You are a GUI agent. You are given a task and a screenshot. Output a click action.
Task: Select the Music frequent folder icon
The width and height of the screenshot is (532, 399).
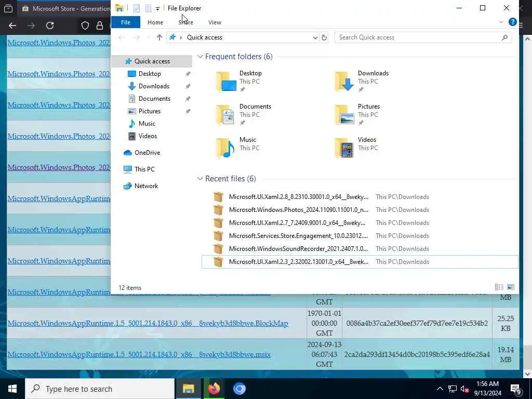coord(226,148)
